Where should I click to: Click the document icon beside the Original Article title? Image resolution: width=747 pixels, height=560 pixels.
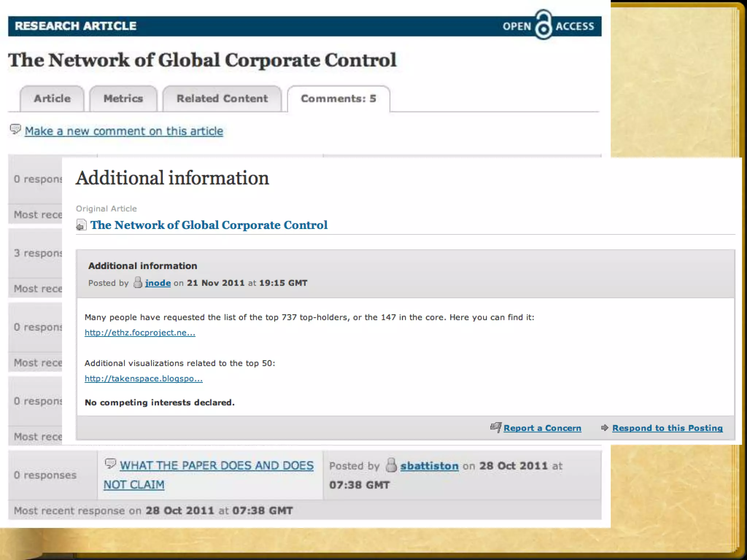[81, 225]
